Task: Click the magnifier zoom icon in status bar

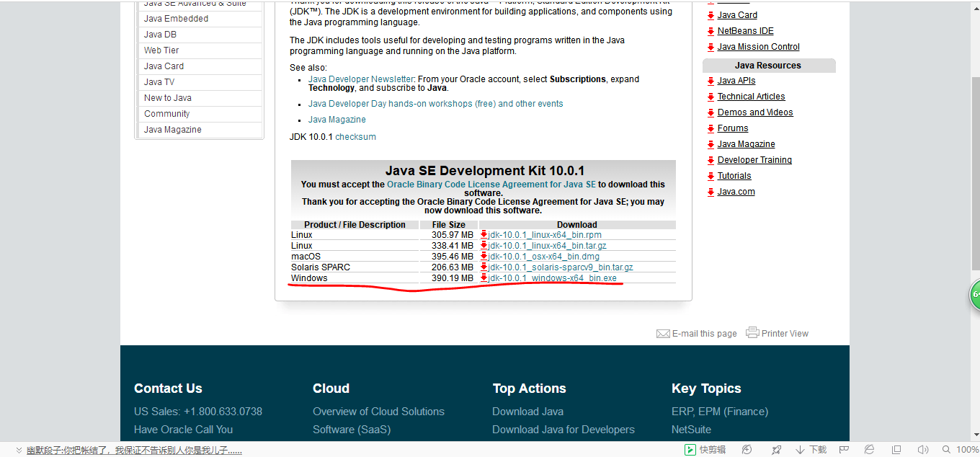Action: (948, 450)
